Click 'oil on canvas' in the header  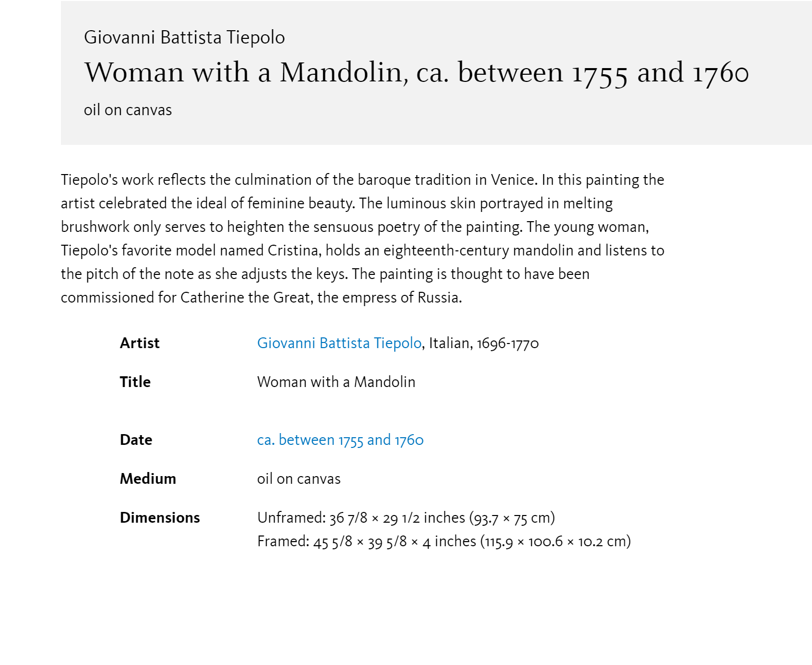[128, 110]
